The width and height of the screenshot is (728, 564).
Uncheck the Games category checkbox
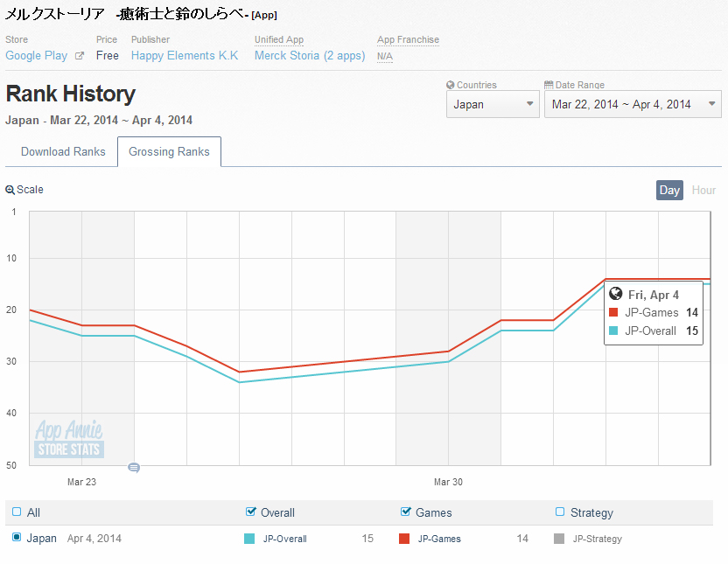pyautogui.click(x=406, y=512)
